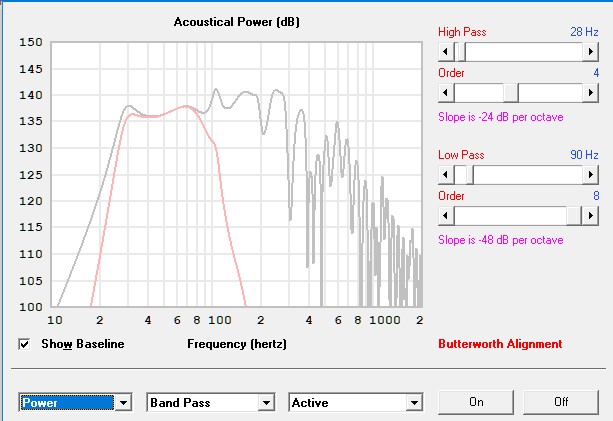The image size is (613, 421).
Task: Click Low Pass Order right arrow
Action: tap(590, 216)
